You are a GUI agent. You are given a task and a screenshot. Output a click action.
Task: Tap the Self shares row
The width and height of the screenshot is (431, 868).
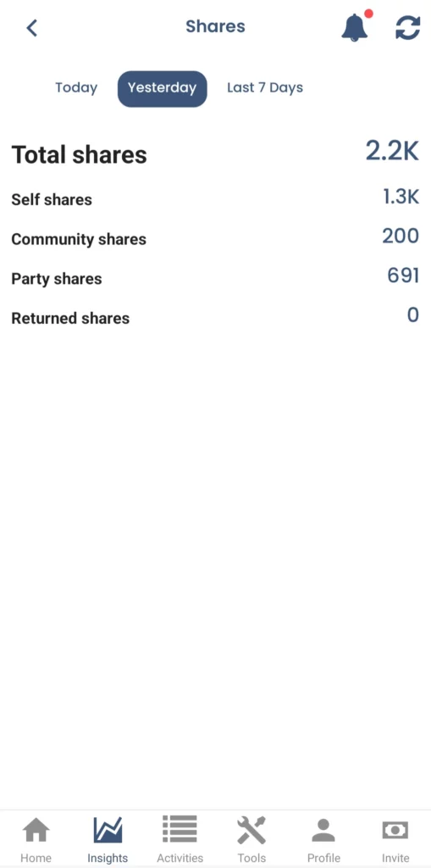pos(215,198)
